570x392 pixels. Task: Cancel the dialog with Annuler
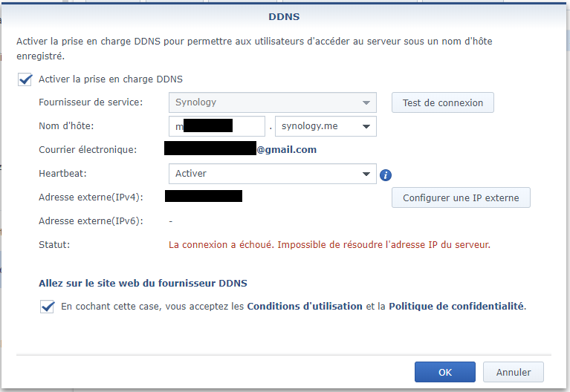click(x=513, y=372)
